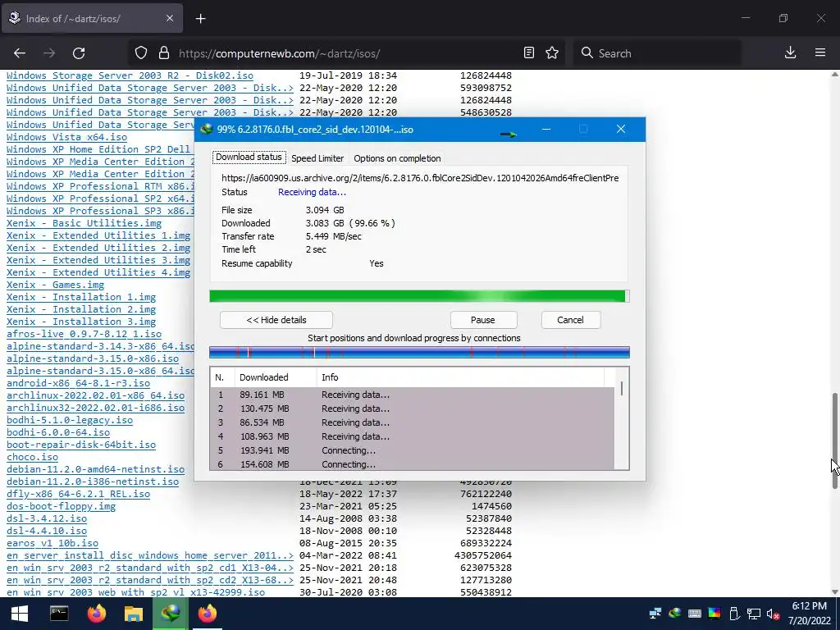840x630 pixels.
Task: Open archlinux-2022.02.01-x86_64.iso link
Action: (95, 396)
